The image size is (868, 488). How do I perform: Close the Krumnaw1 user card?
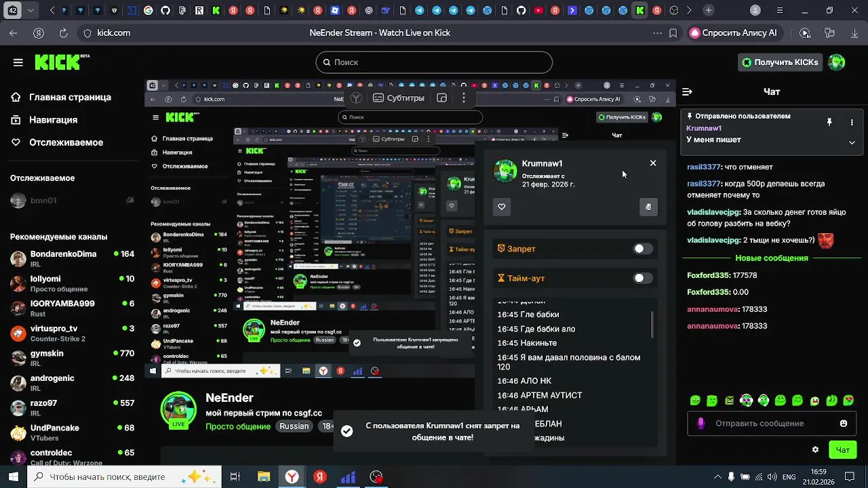point(653,163)
